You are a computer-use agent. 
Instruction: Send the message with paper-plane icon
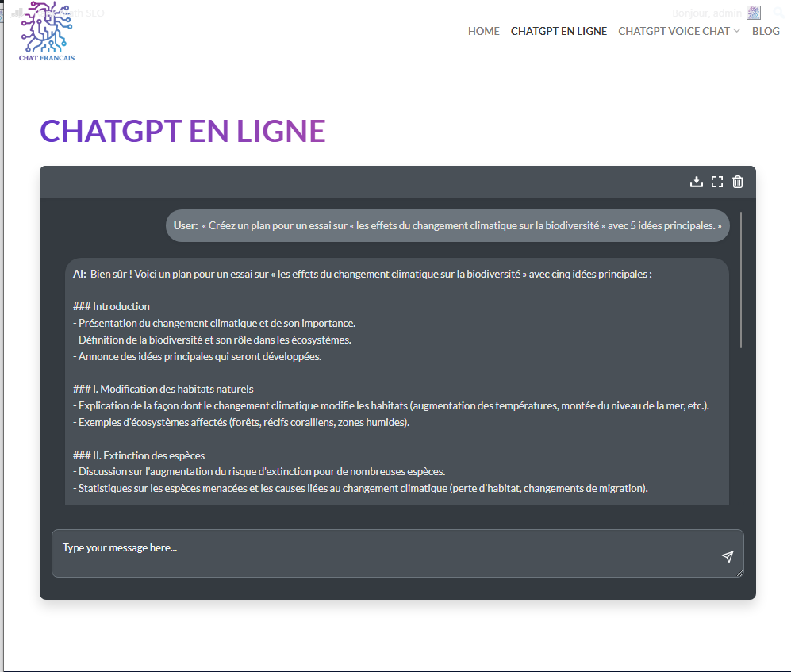tap(727, 556)
